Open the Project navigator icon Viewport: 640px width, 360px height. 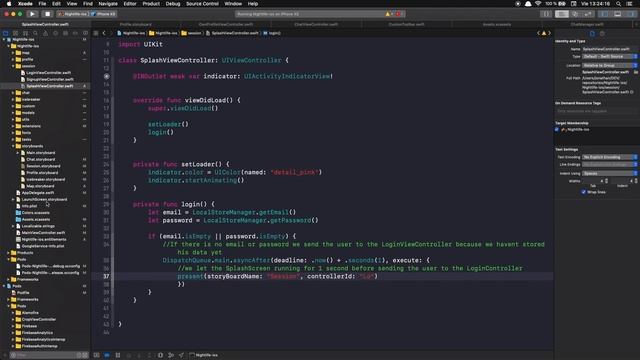tap(5, 33)
